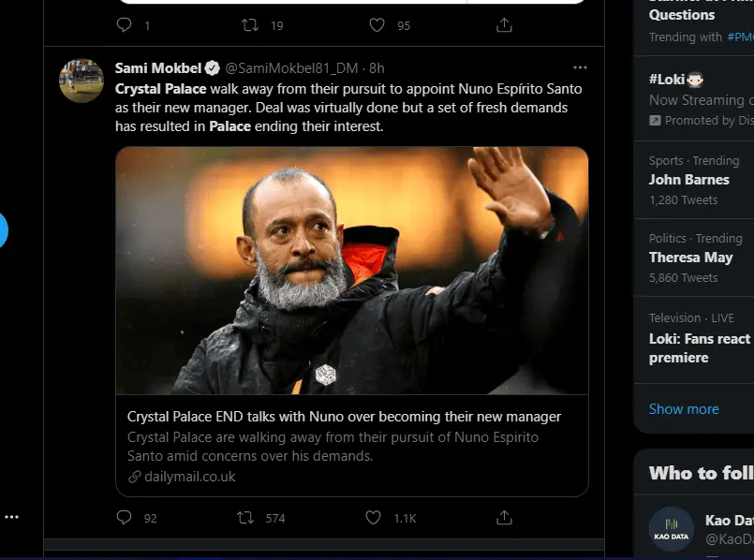Reply to the tweet with 1 comment
Viewport: 754px width, 560px height.
pos(125,25)
